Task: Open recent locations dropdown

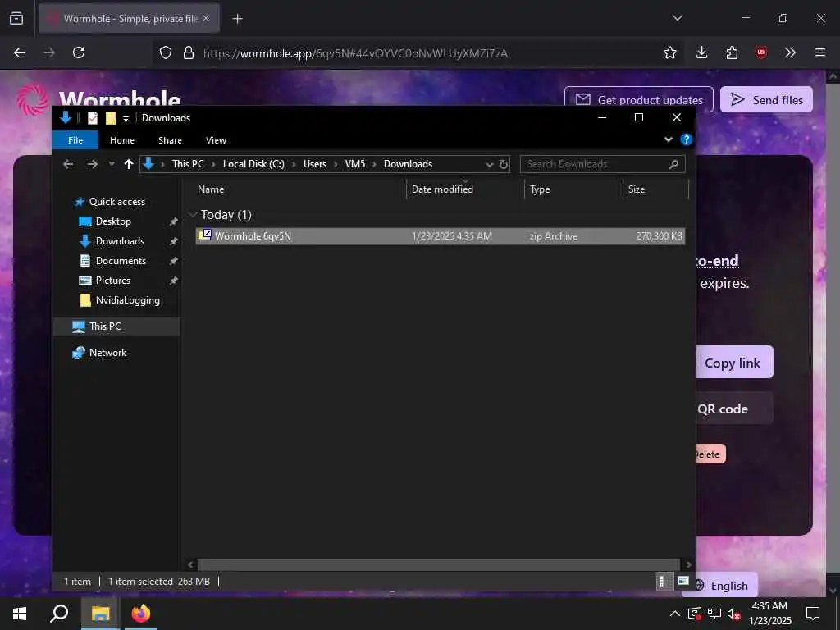Action: (x=112, y=164)
